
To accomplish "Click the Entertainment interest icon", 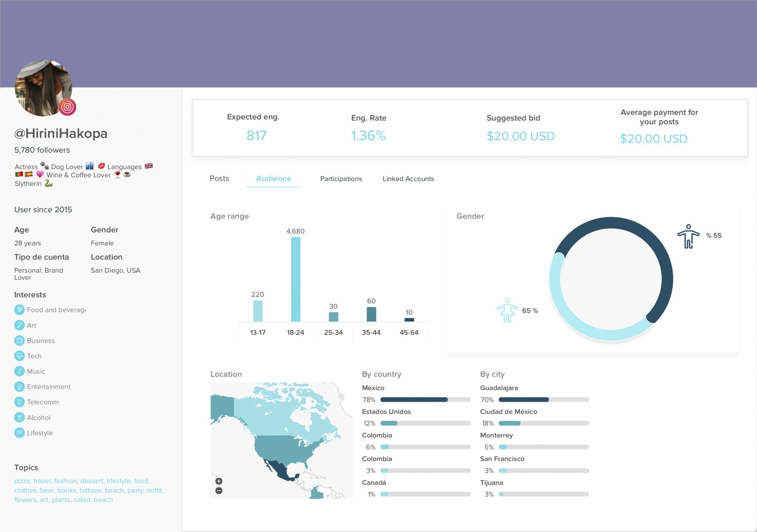I will pos(19,386).
